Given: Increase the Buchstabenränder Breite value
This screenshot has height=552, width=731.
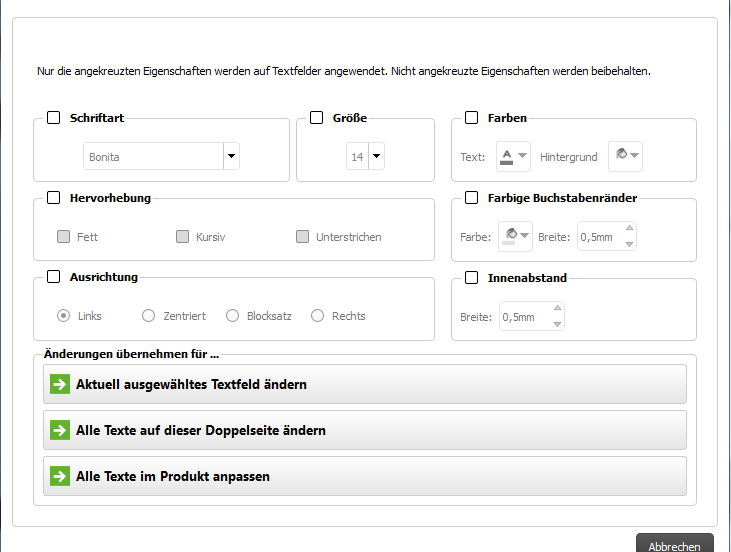Looking at the screenshot, I should click(x=629, y=230).
